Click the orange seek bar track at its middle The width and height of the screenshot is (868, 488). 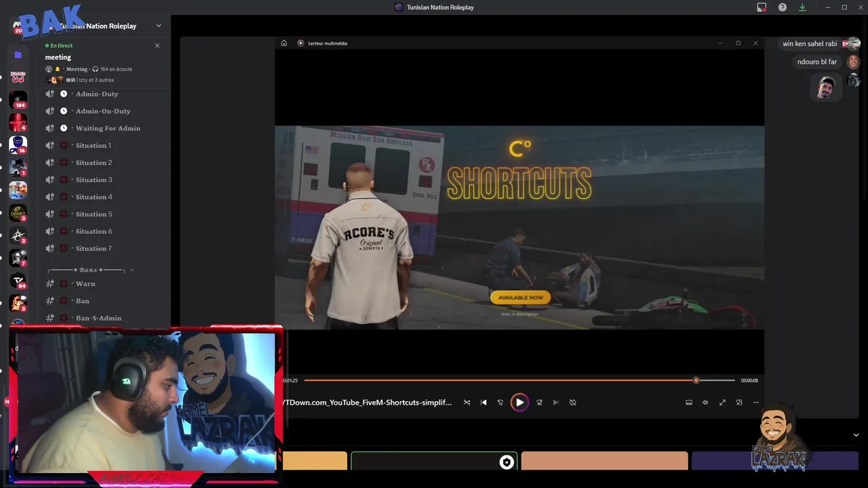[500, 380]
